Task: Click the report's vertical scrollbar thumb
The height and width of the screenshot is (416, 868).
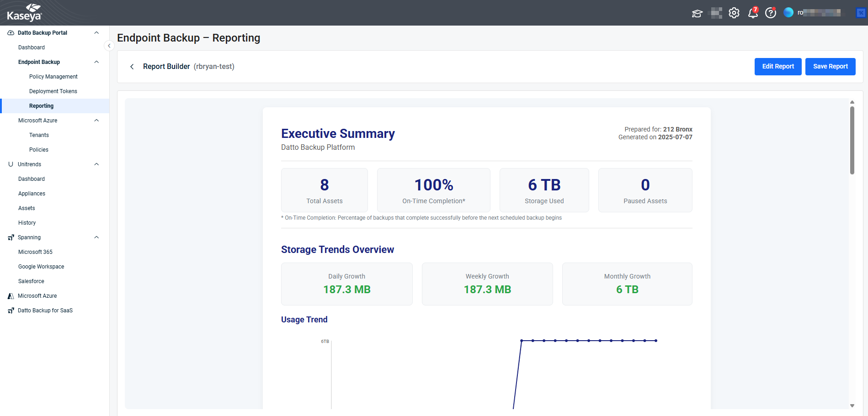Action: [x=852, y=140]
